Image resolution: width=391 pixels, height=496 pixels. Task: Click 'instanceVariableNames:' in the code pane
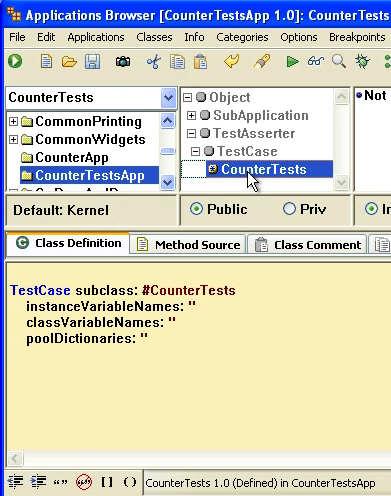pos(105,306)
